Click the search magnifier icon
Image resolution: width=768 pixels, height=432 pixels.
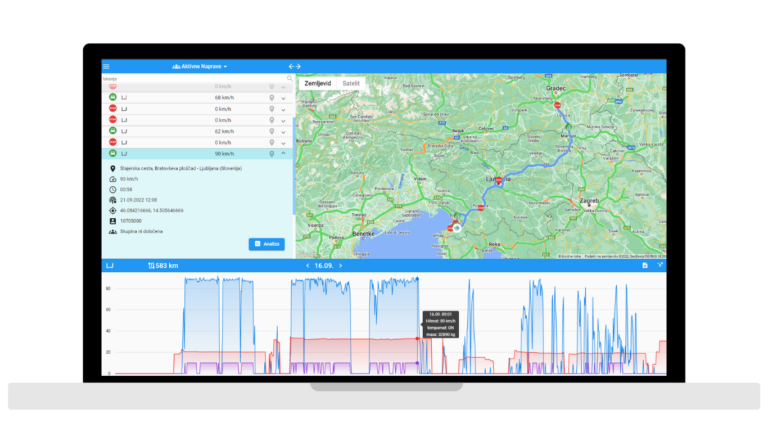click(290, 78)
